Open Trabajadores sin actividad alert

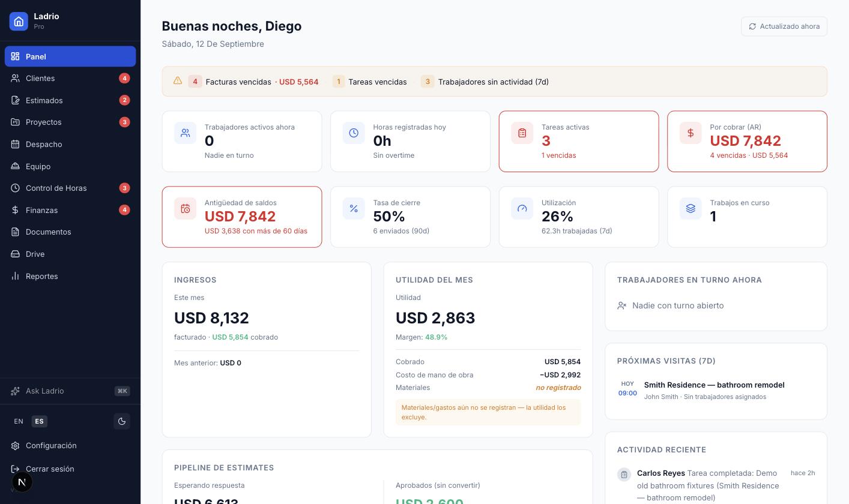pyautogui.click(x=485, y=82)
